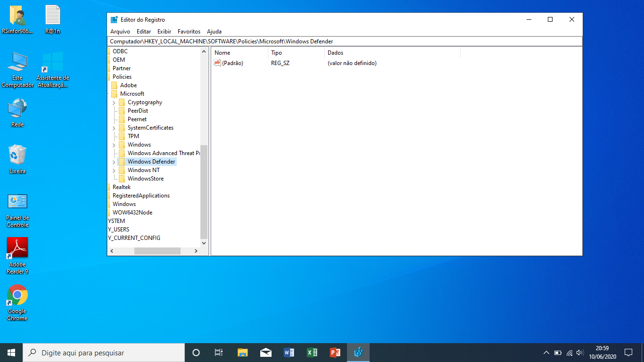Expand the Windows key under Microsoft
Viewport: 644px width, 362px height.
point(114,145)
